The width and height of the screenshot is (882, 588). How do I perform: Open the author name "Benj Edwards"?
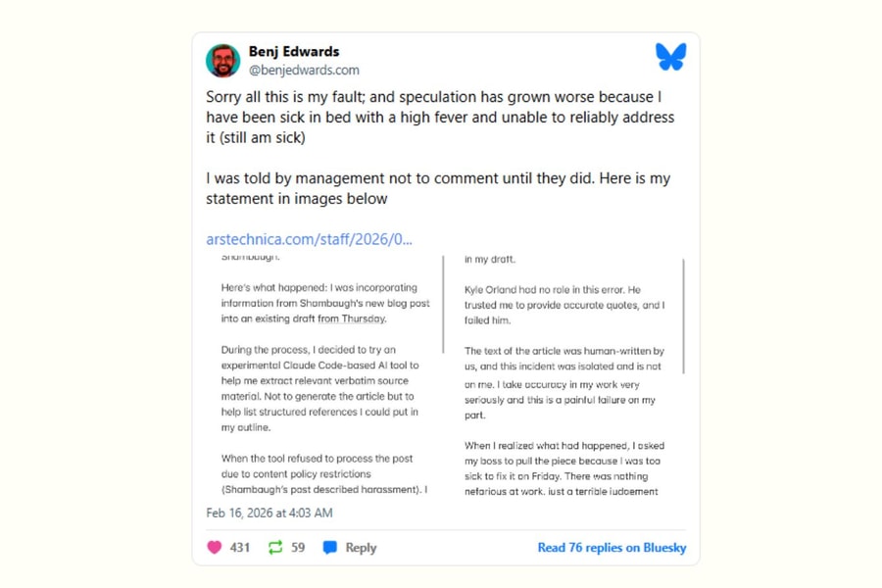(294, 51)
